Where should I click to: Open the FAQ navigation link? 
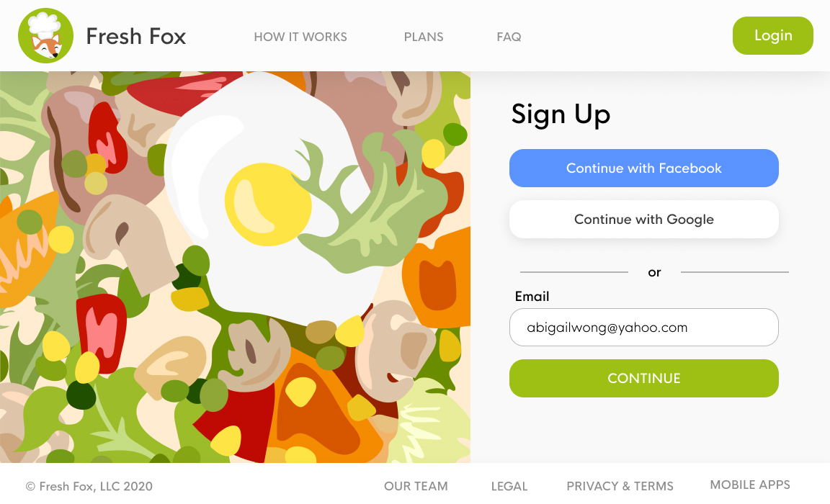pos(509,37)
